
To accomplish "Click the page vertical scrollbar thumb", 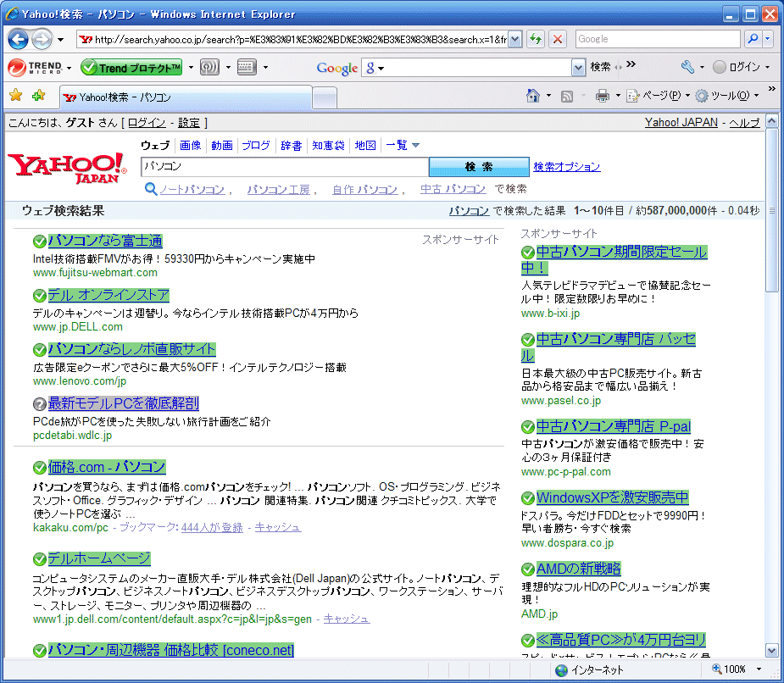I will [772, 210].
